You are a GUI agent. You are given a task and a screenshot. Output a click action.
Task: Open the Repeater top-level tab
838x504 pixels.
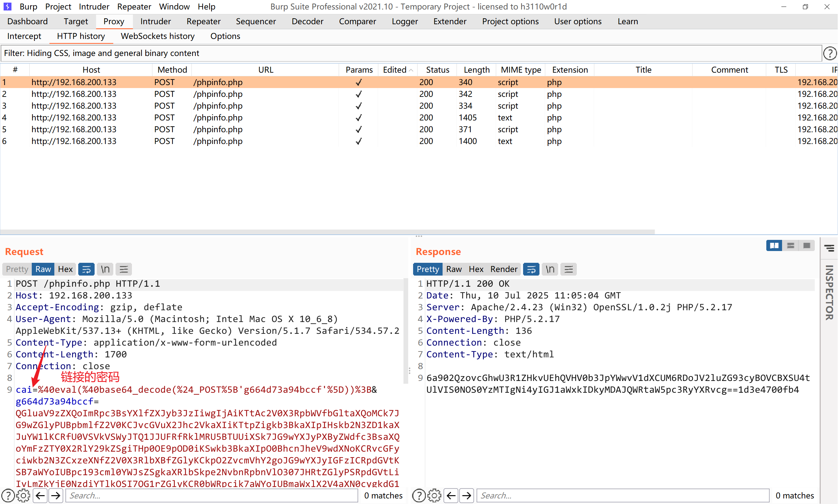203,21
